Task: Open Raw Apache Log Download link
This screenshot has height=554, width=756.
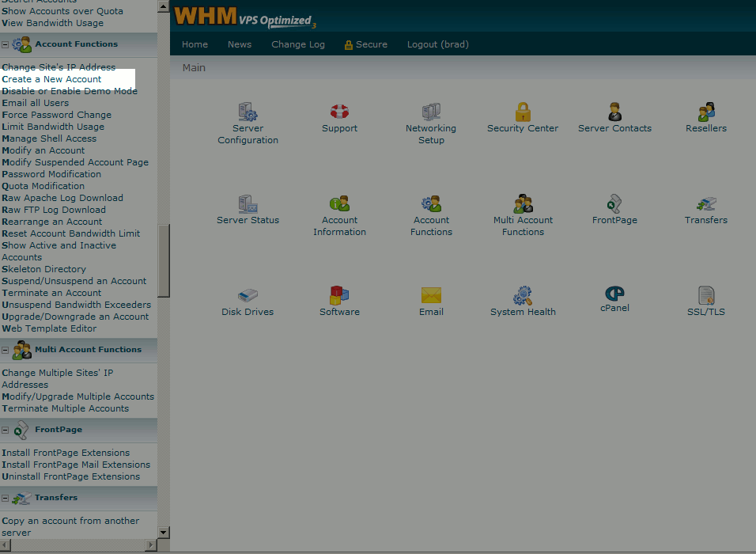Action: 62,198
